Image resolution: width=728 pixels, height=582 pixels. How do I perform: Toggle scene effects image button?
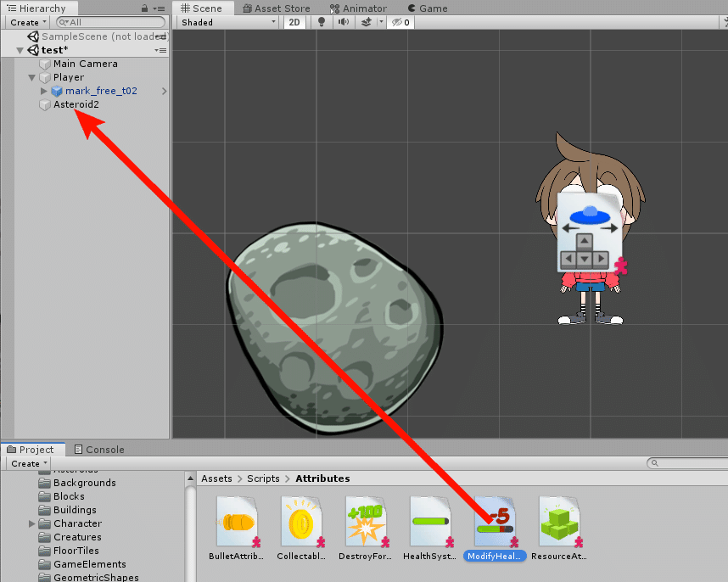(x=367, y=22)
